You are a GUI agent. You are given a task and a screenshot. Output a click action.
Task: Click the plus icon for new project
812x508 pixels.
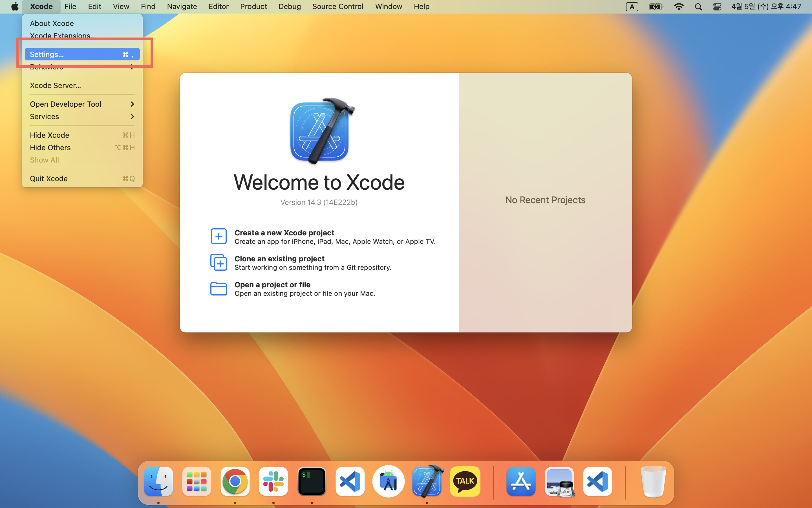pos(219,236)
